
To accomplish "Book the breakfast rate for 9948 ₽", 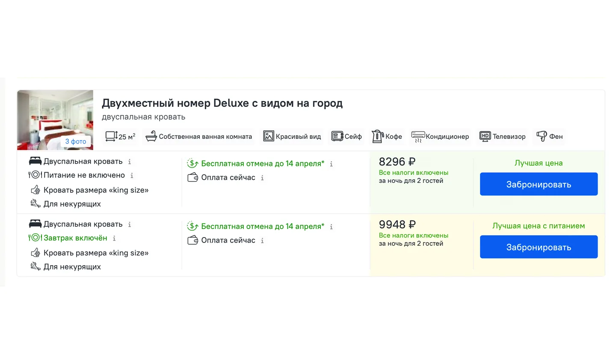I will tap(539, 247).
